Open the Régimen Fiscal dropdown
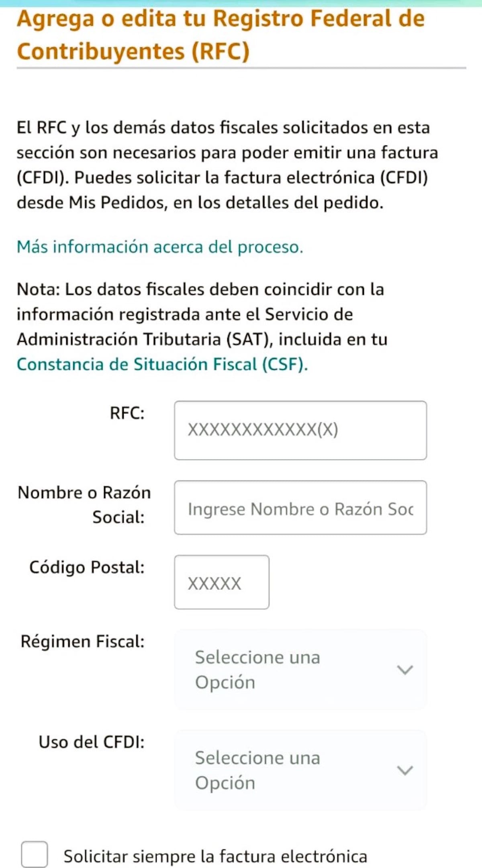This screenshot has height=868, width=482. [300, 670]
